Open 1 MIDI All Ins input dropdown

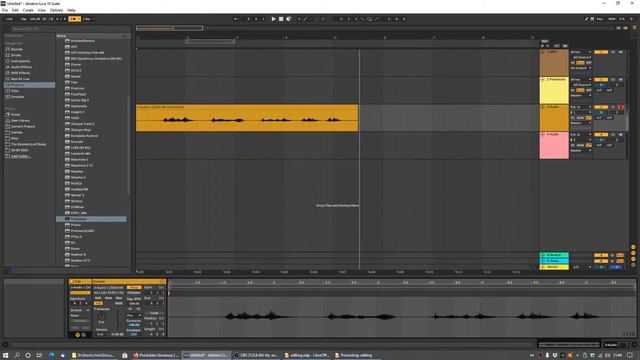coord(580,52)
